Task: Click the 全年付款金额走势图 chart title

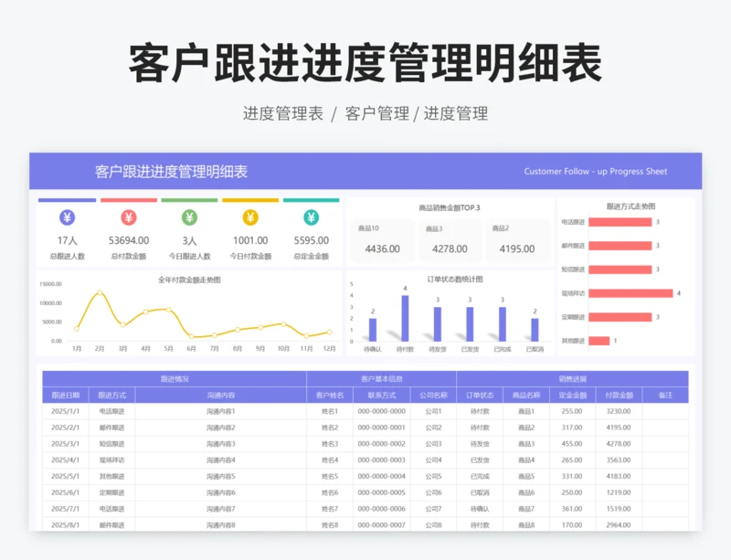Action: 189,280
